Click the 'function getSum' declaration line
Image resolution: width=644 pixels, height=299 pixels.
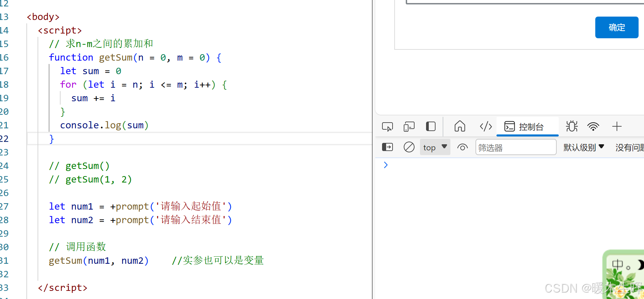135,58
